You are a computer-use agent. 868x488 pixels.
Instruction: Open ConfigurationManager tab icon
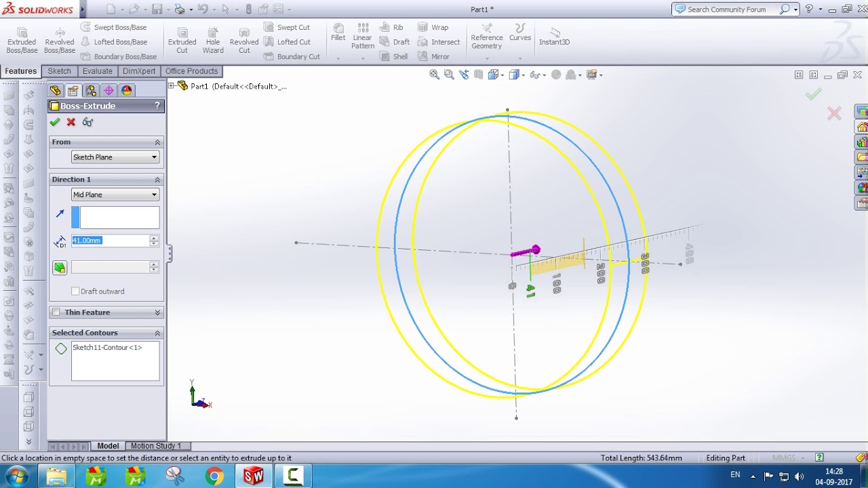tap(91, 90)
